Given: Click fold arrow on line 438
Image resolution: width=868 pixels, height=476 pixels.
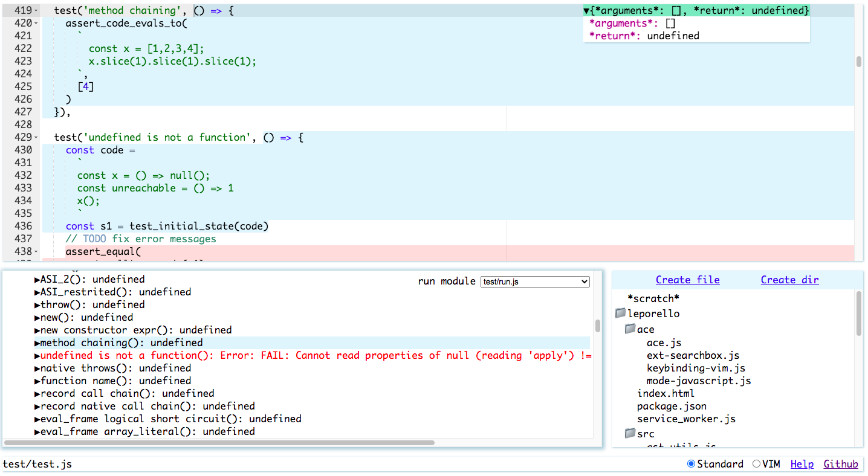Looking at the screenshot, I should [x=36, y=252].
